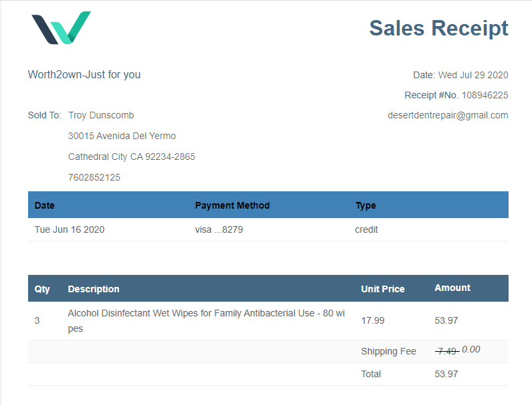Click the phone number 7602852125

94,177
